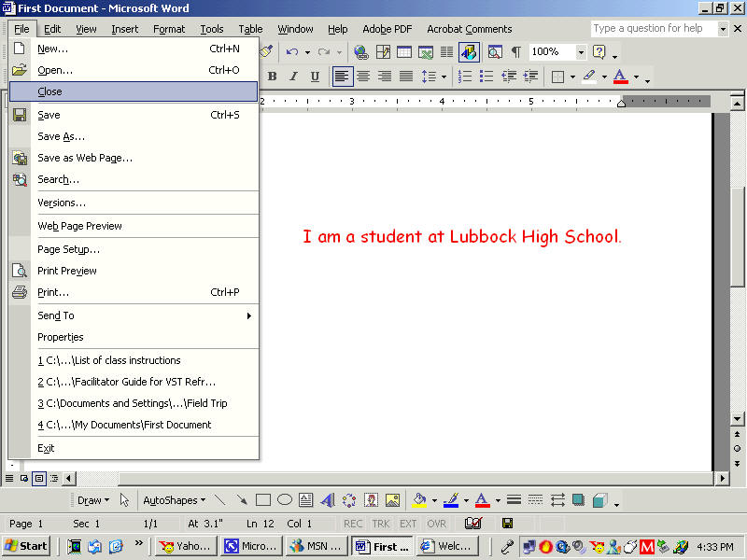Click Select Objects pointer icon
This screenshot has width=747, height=560.
coord(124,500)
